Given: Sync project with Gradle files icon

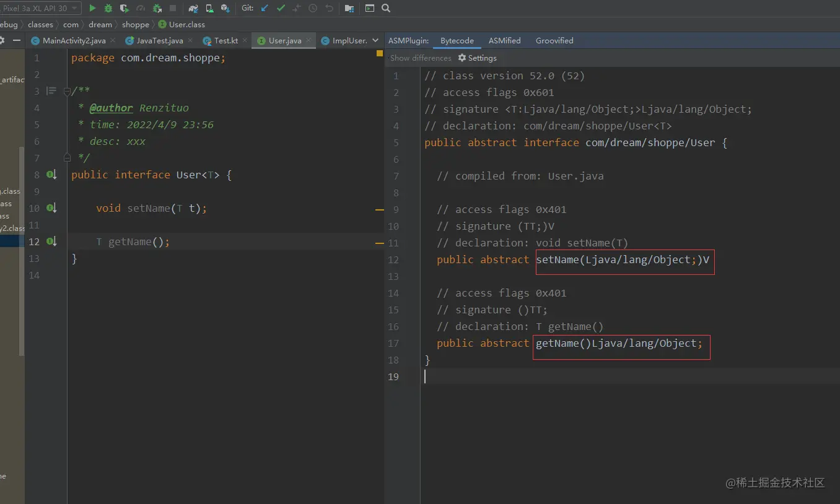Looking at the screenshot, I should tap(193, 8).
